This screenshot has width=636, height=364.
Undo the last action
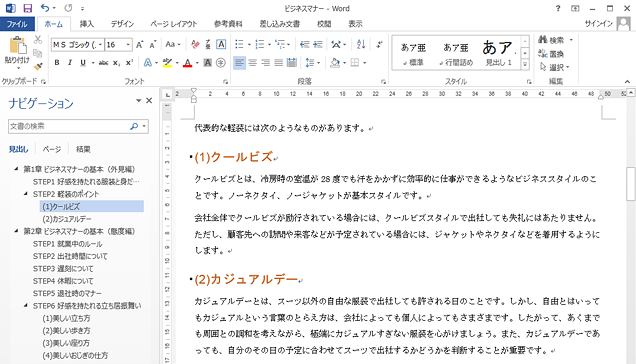coord(45,8)
